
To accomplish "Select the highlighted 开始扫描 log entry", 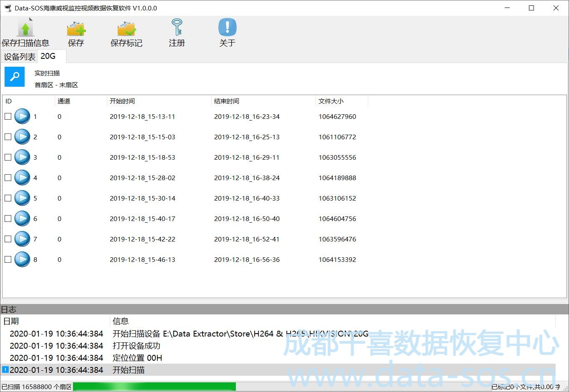I will pos(129,370).
